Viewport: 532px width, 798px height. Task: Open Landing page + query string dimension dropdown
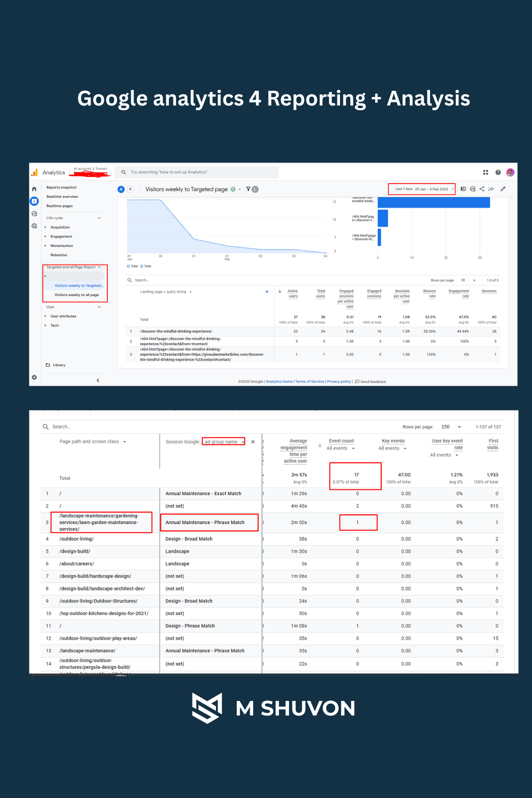pos(166,292)
